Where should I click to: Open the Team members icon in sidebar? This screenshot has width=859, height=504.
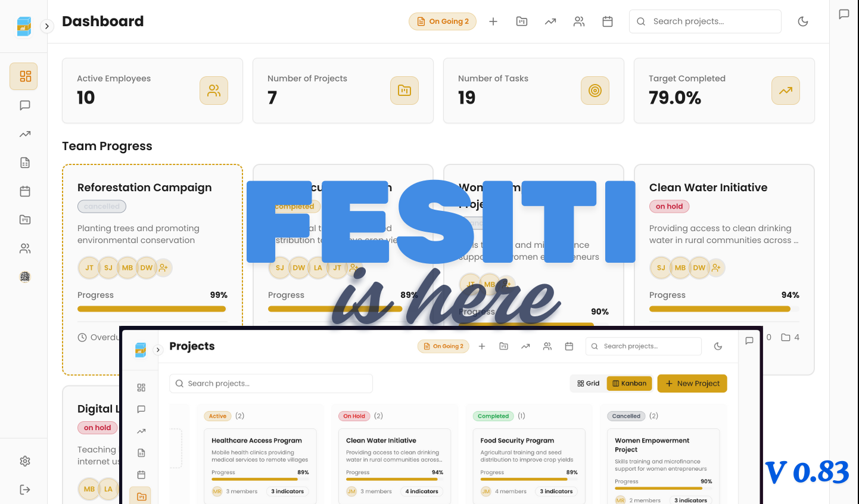point(24,248)
